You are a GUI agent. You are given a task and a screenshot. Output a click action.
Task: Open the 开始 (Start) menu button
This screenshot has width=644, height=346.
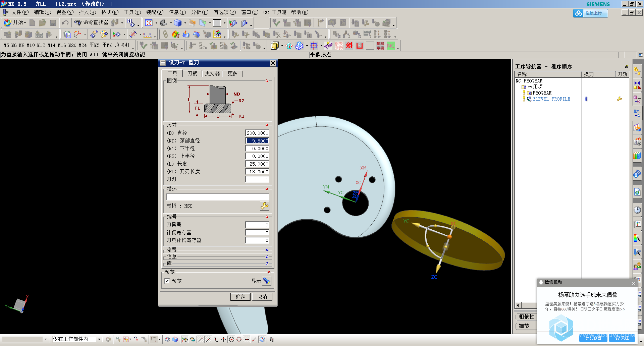[14, 22]
